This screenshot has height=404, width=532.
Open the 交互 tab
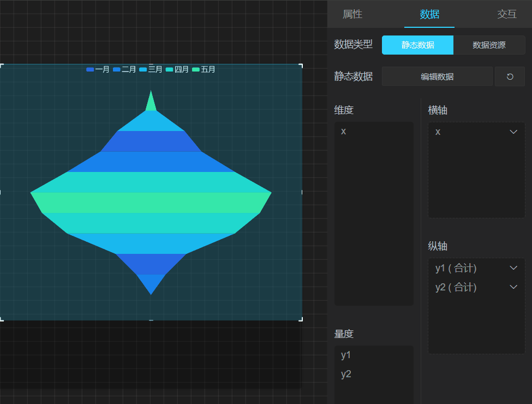[x=507, y=14]
